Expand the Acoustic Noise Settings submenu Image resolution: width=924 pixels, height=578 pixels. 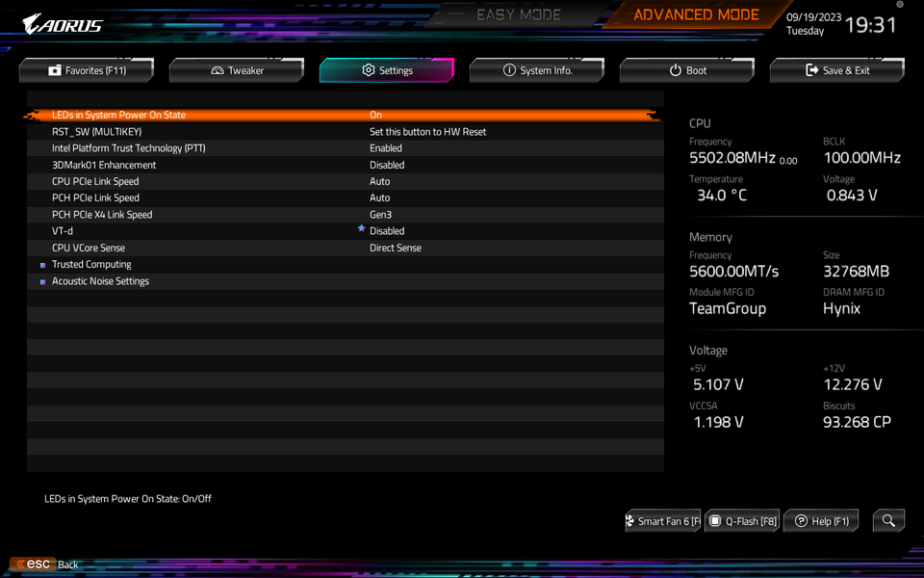(100, 280)
